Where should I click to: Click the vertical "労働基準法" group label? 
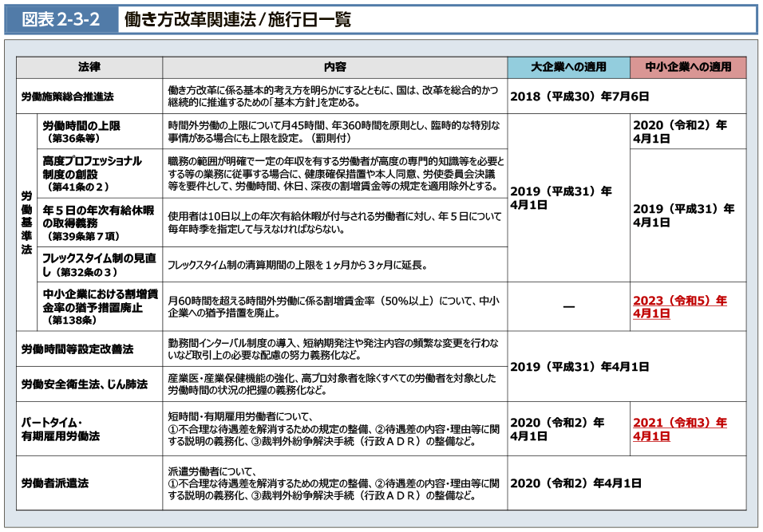26,222
